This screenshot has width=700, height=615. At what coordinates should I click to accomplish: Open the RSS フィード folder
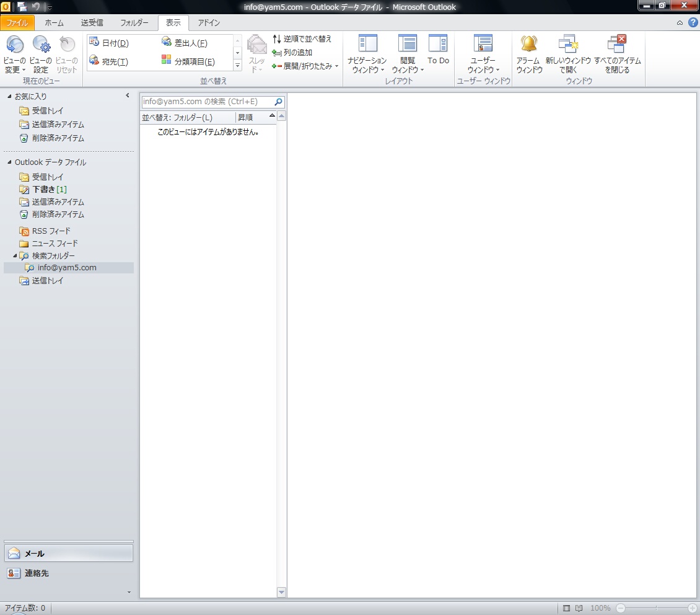(45, 231)
